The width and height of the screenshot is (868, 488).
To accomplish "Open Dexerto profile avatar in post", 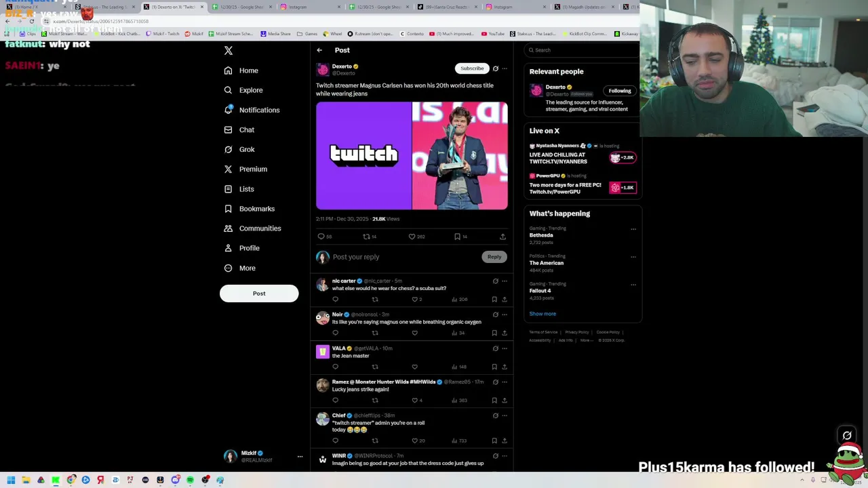I will pyautogui.click(x=323, y=69).
